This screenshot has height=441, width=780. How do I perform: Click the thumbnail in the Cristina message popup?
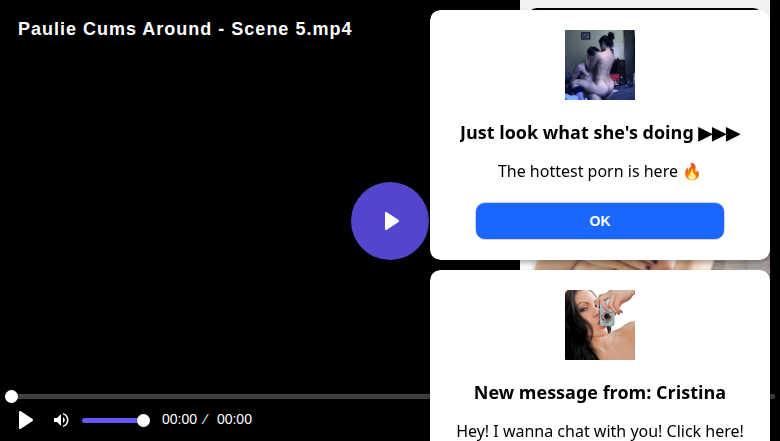pos(599,325)
